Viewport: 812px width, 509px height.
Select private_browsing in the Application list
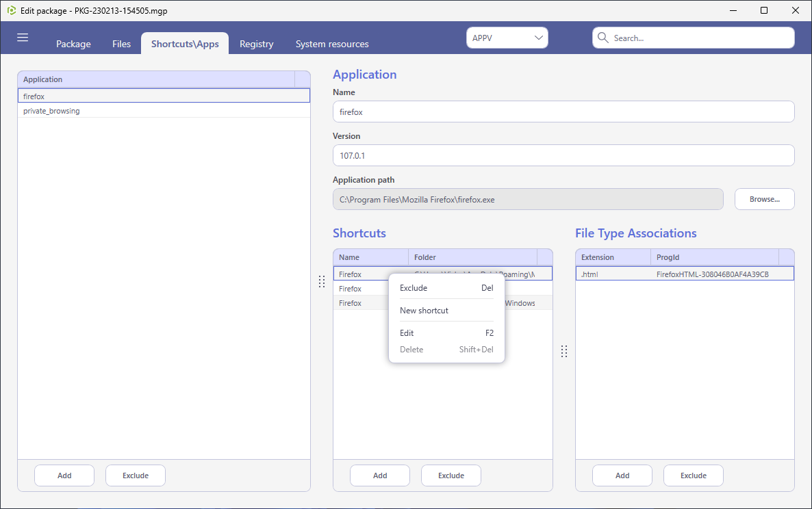164,111
